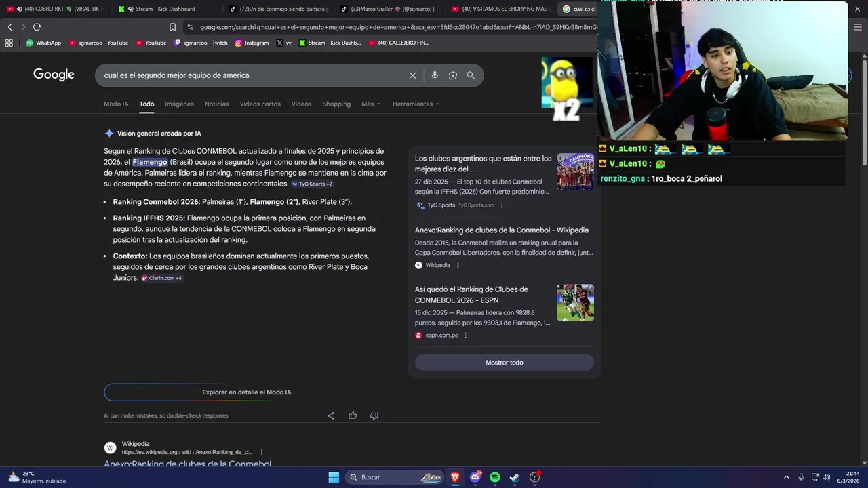Click the Wikipedia favicon of the first result
Image resolution: width=868 pixels, height=488 pixels.
pyautogui.click(x=110, y=448)
